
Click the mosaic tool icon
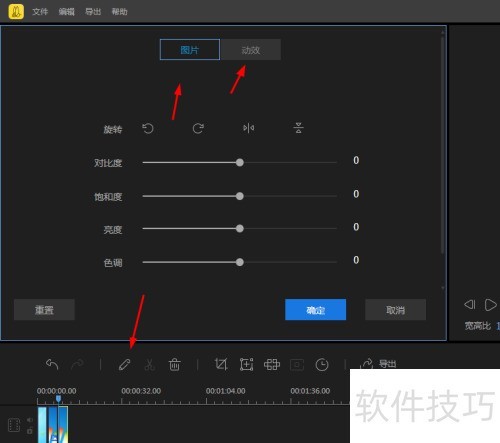[272, 364]
